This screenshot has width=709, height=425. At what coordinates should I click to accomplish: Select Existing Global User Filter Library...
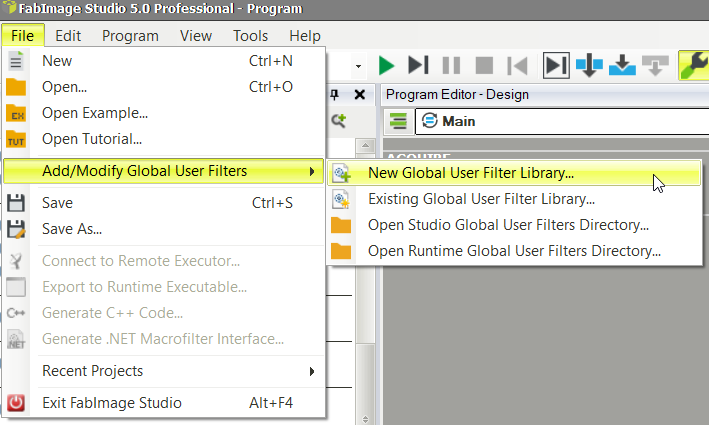pos(514,199)
